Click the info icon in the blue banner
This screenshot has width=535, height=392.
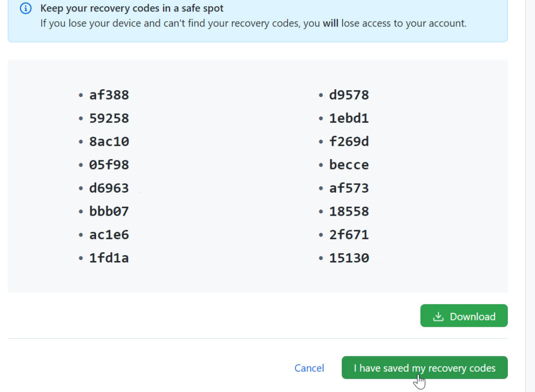(25, 9)
